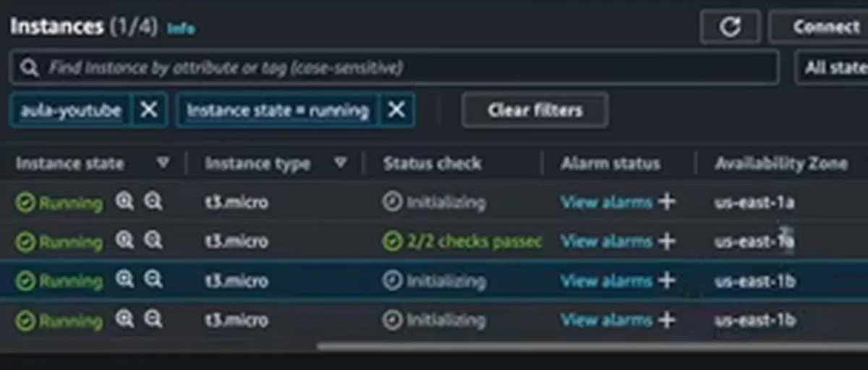
Task: Click Initializing status in the last row
Action: 434,319
